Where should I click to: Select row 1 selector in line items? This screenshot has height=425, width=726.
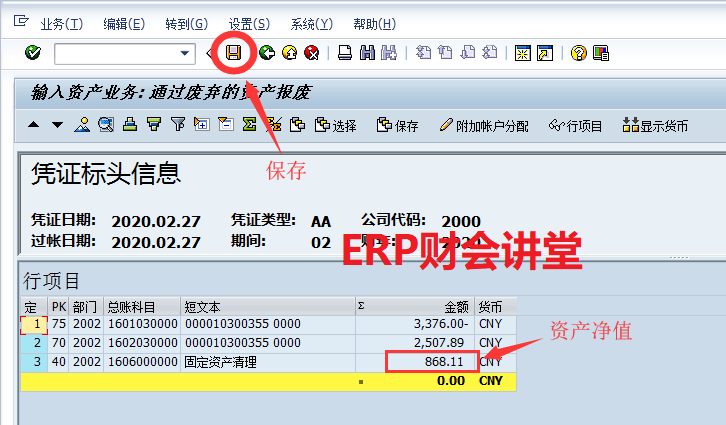(33, 324)
